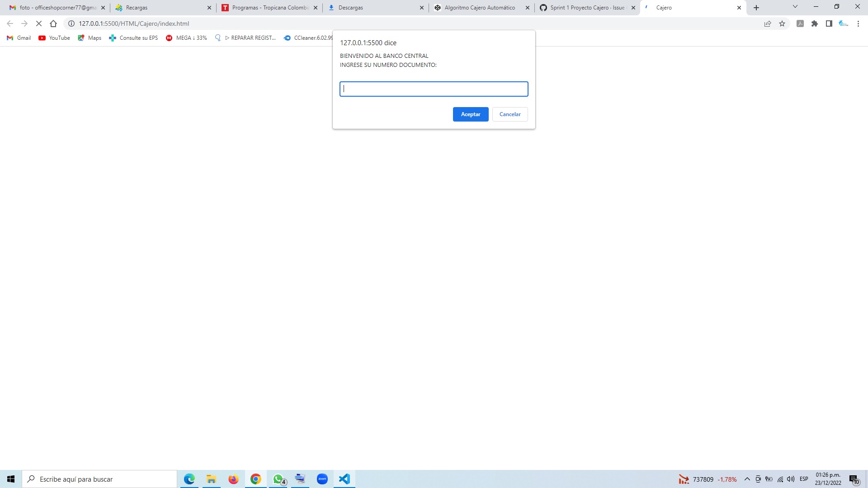The image size is (868, 488).
Task: Open the YouTube bookmark
Action: (54, 38)
